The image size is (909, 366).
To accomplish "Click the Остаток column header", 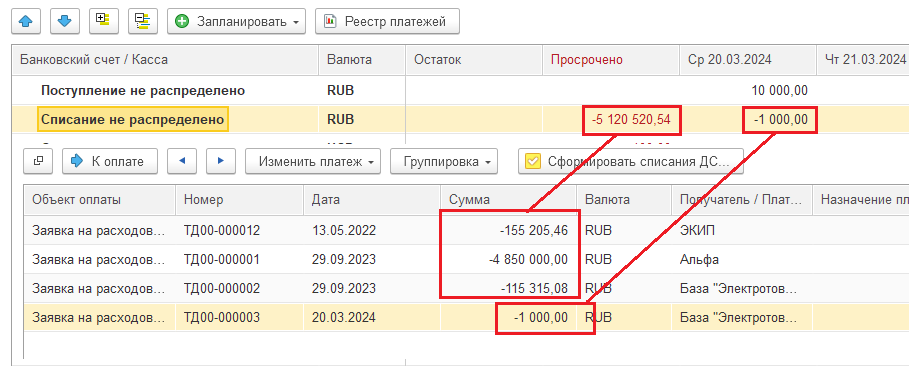I will [474, 60].
